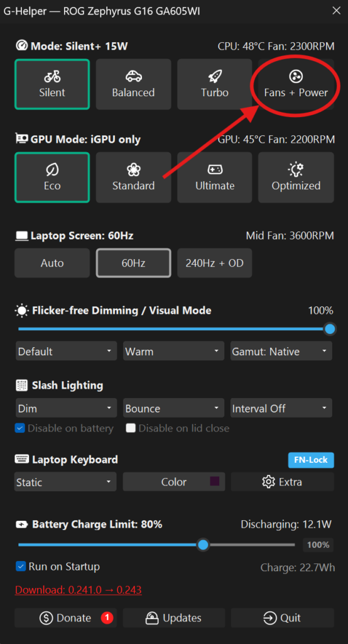Click the Laptop Screen icon
Image resolution: width=348 pixels, height=644 pixels.
pyautogui.click(x=22, y=236)
